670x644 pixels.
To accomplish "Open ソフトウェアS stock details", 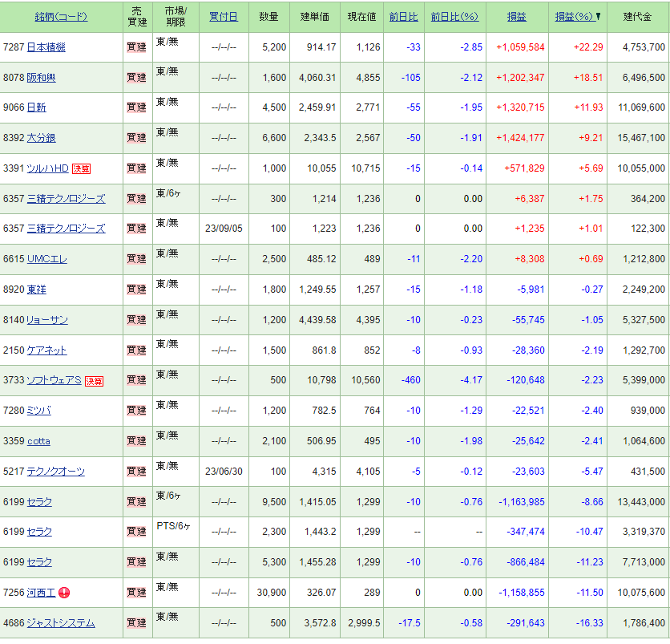I will tap(54, 380).
